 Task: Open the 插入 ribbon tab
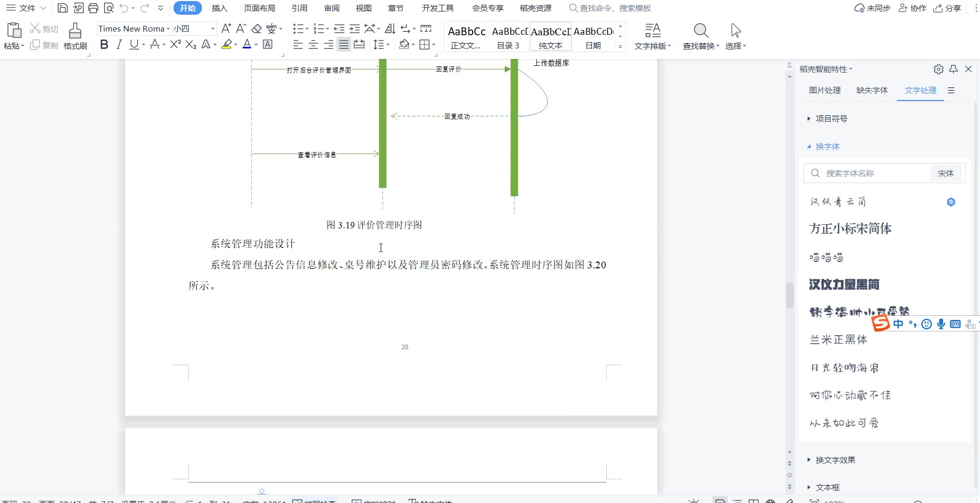(220, 8)
